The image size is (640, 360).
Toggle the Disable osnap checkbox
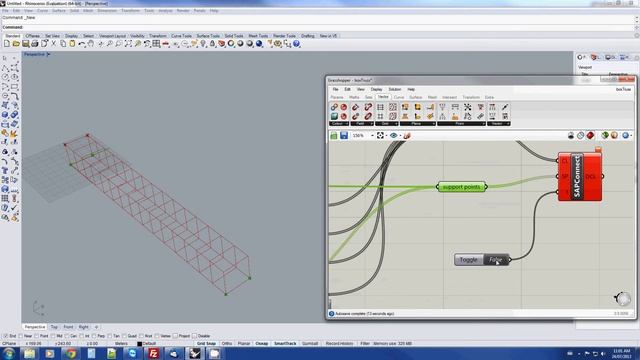pyautogui.click(x=194, y=336)
